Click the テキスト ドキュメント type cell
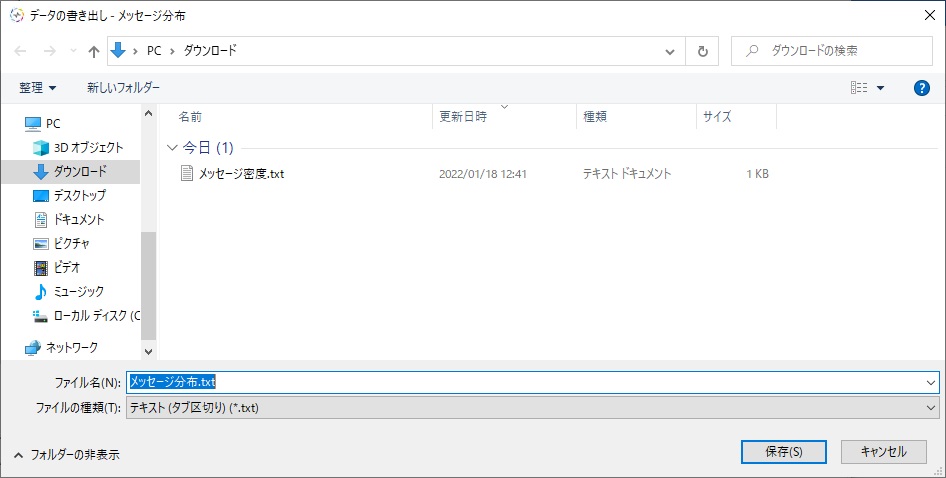Screen dimensions: 946x478 tap(627, 174)
